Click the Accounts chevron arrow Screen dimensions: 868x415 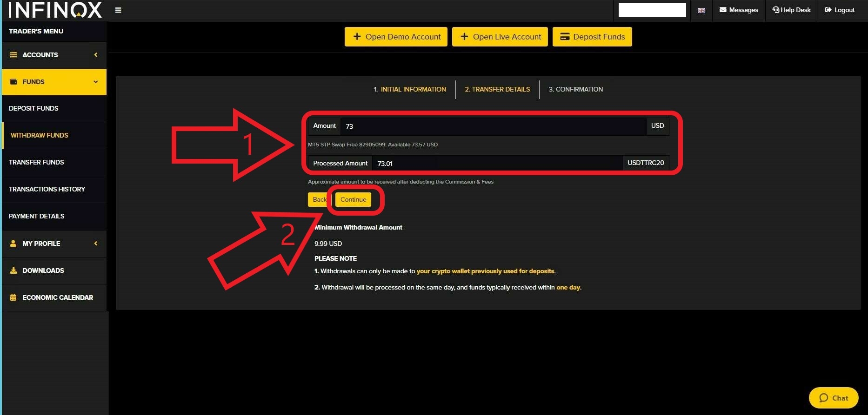[96, 55]
